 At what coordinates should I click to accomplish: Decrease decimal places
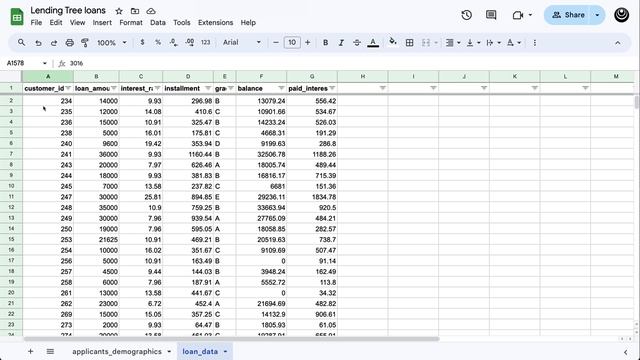pos(173,42)
